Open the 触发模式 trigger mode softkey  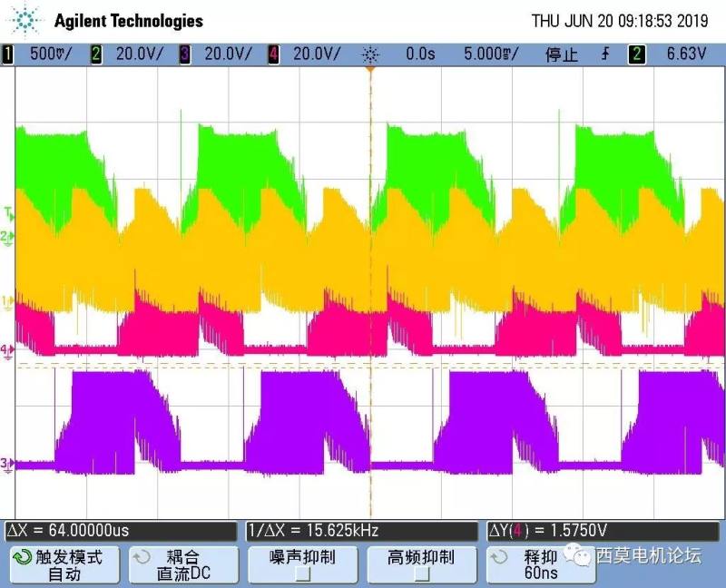(x=64, y=564)
